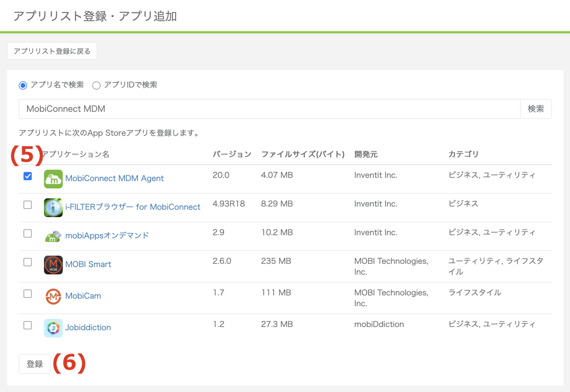The width and height of the screenshot is (570, 392).
Task: Click file size 4.07 MB
Action: tap(277, 175)
